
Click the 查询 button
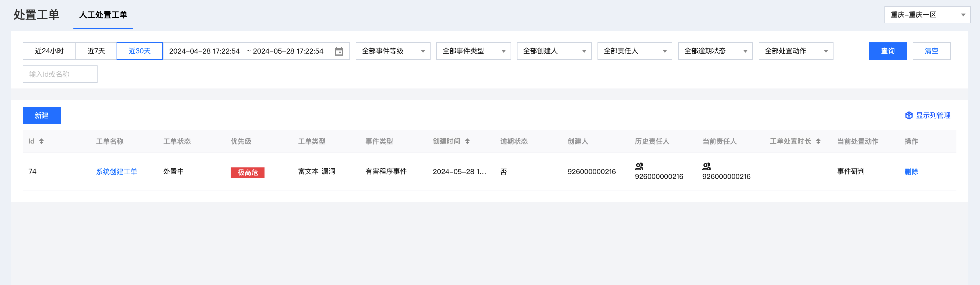tap(888, 51)
